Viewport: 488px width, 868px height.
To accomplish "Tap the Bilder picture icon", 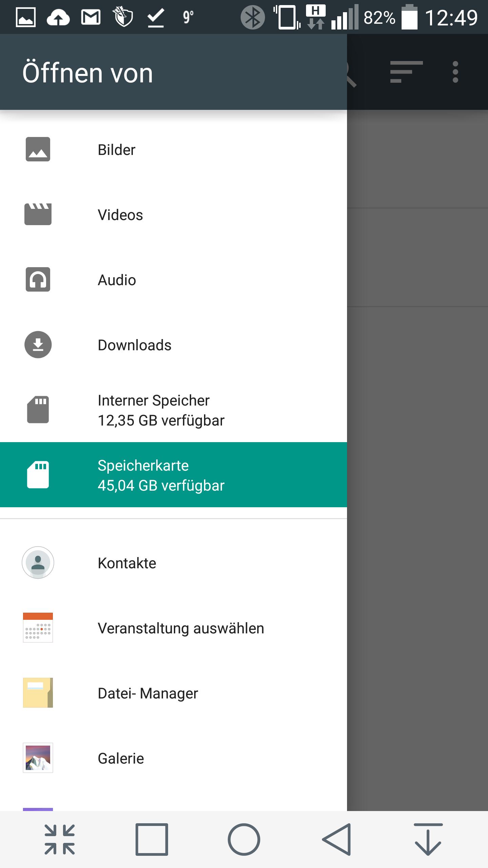I will tap(38, 149).
